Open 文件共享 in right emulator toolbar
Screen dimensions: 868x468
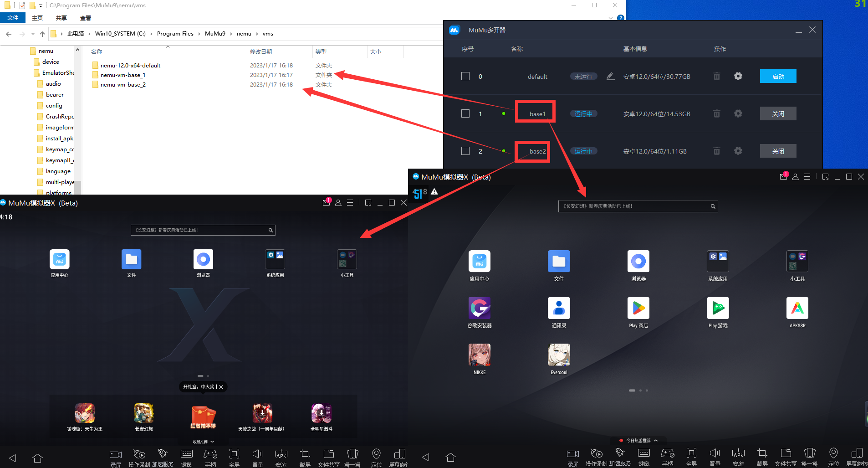pos(786,453)
